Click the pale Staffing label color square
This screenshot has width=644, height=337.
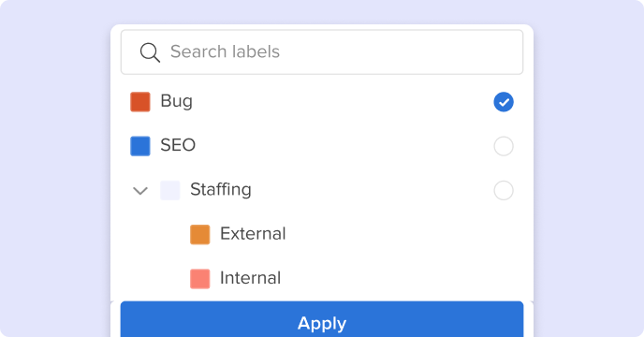click(x=170, y=190)
